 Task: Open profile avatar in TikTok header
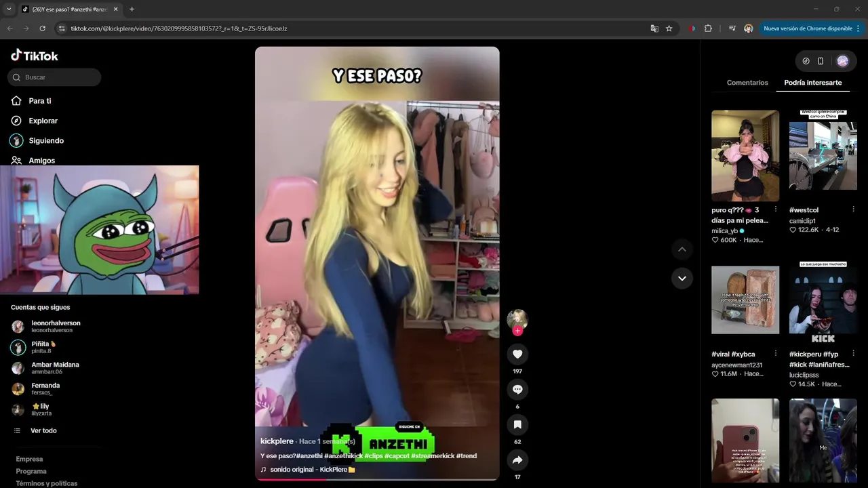[842, 61]
